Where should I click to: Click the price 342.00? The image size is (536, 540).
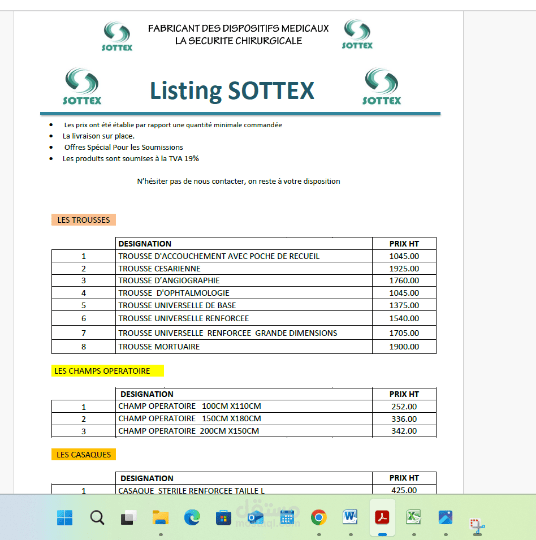click(x=404, y=431)
